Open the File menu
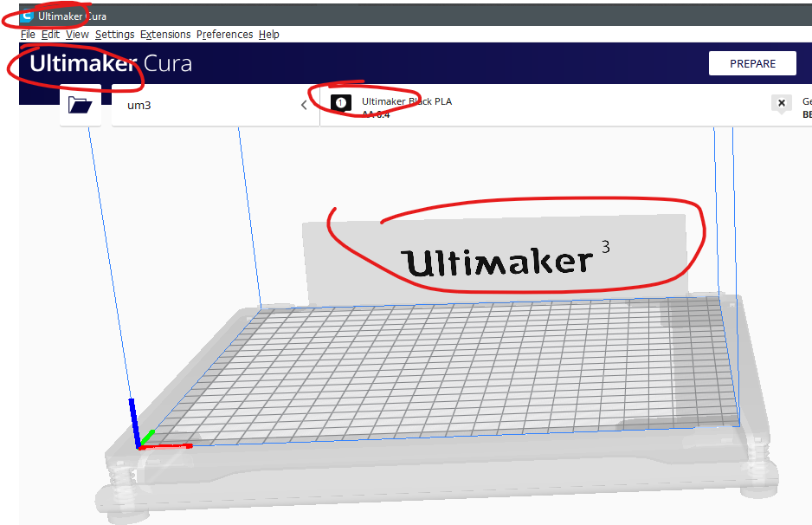Image resolution: width=812 pixels, height=525 pixels. point(28,34)
